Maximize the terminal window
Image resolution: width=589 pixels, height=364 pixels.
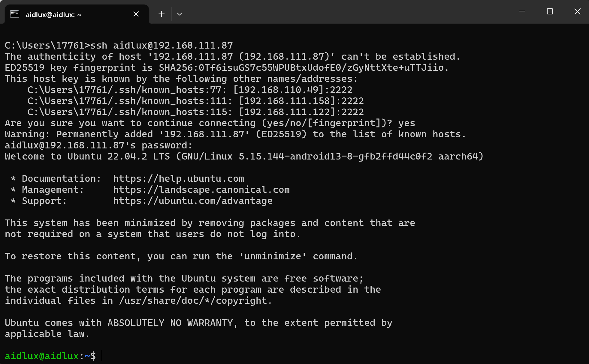pos(550,11)
